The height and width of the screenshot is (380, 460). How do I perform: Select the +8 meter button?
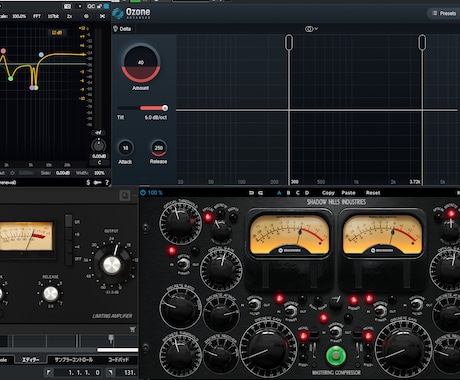tap(69, 234)
